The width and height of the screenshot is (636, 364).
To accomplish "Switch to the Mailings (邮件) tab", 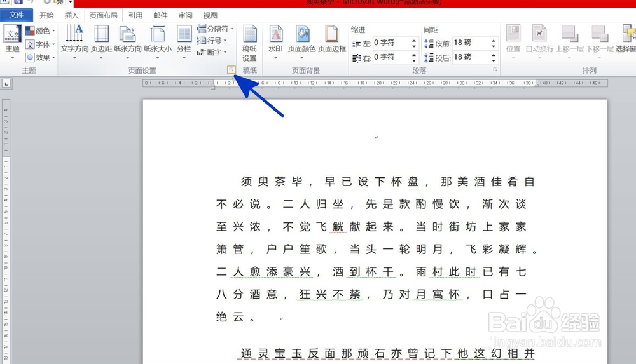I will click(x=160, y=15).
